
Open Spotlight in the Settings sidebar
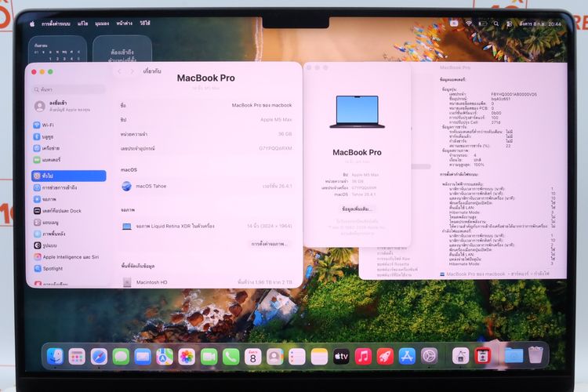(69, 269)
